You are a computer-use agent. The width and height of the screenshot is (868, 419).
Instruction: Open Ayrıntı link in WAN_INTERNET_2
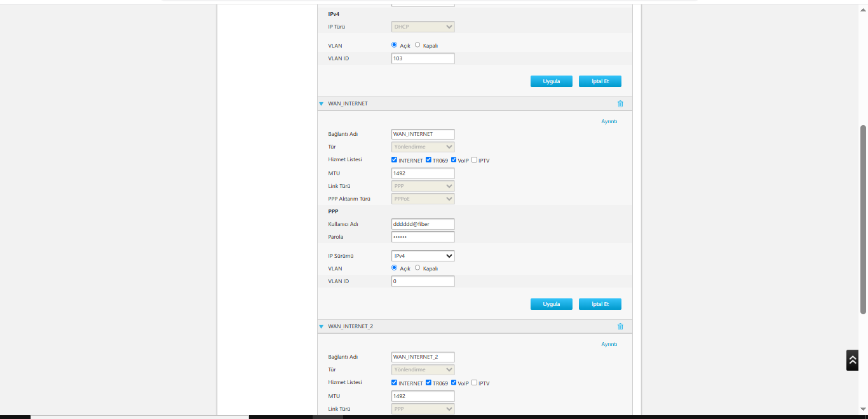609,344
